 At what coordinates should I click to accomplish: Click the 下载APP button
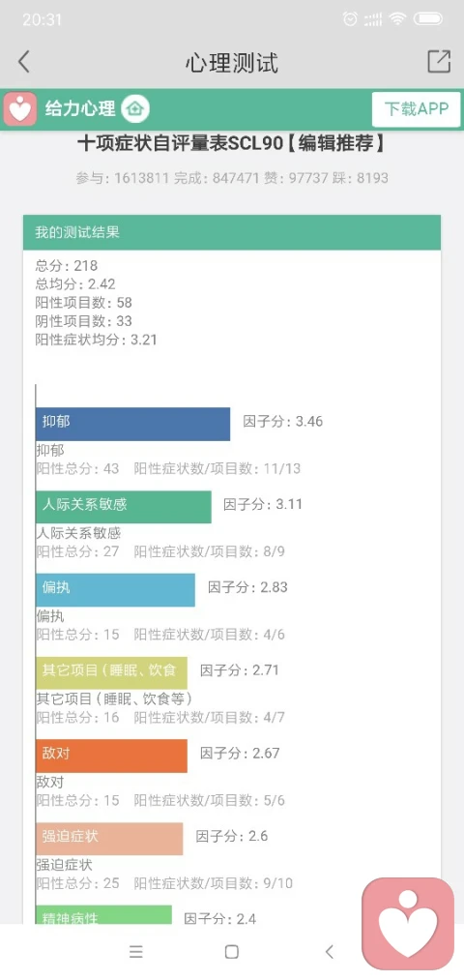(x=416, y=109)
